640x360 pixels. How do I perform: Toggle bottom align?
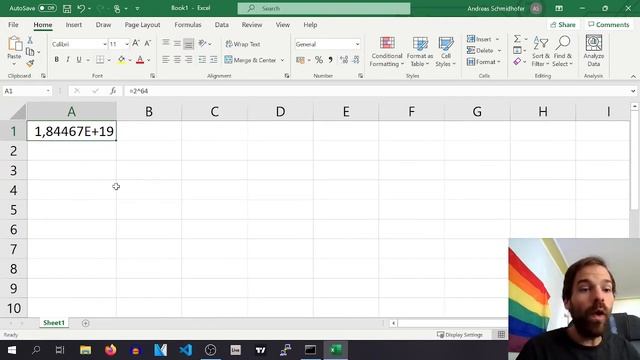coord(189,43)
